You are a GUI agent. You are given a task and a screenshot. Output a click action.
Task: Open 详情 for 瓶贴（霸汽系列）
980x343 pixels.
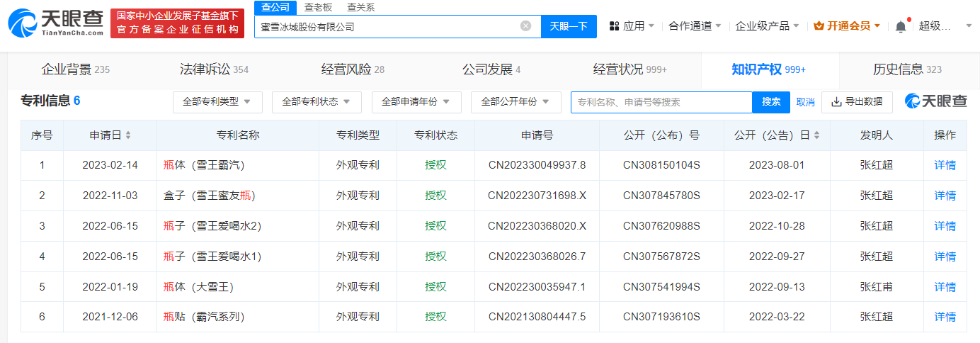945,317
